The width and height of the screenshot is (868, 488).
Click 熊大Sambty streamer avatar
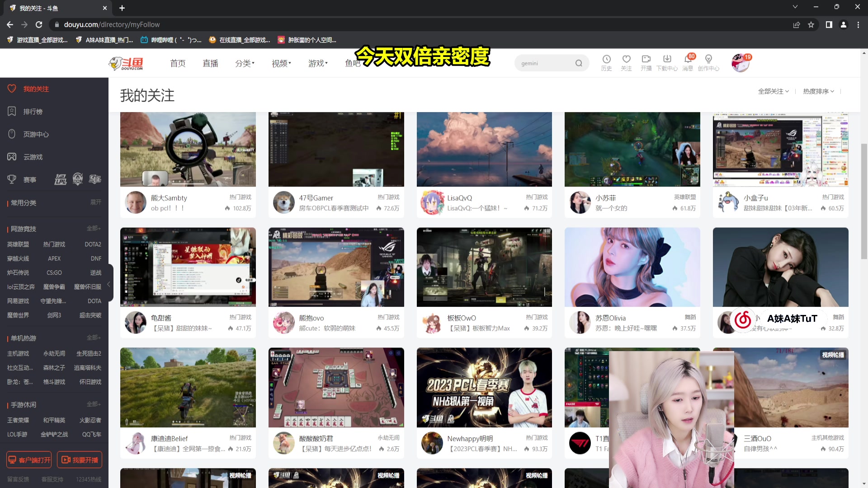(136, 202)
